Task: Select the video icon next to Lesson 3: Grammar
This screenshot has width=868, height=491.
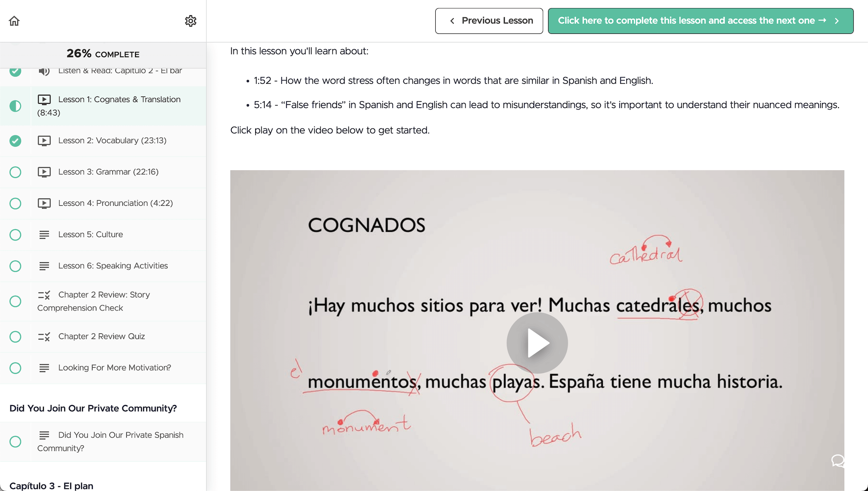Action: coord(45,172)
